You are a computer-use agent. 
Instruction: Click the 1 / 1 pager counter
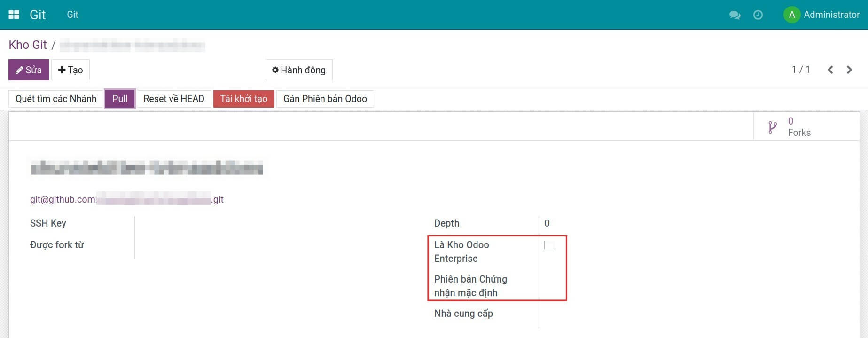click(801, 70)
